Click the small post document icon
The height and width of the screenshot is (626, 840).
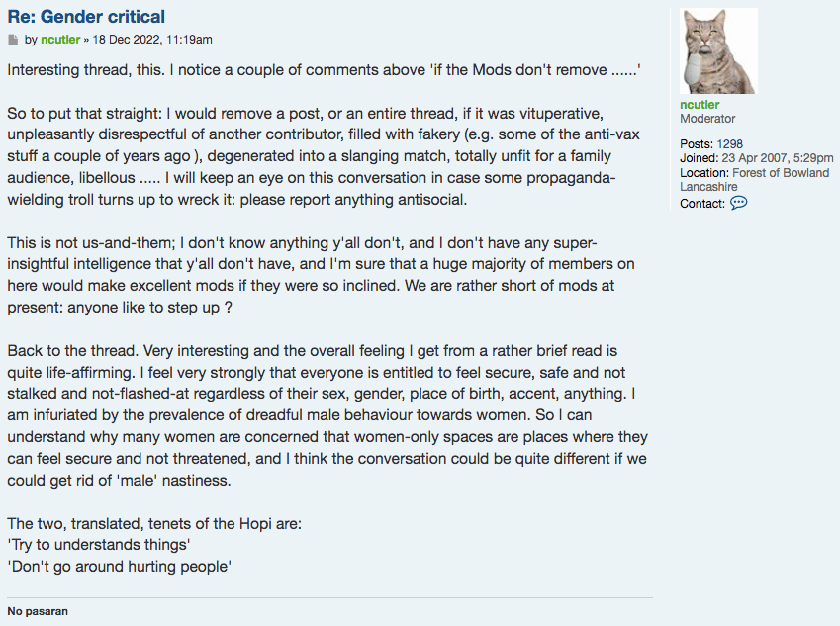click(13, 40)
